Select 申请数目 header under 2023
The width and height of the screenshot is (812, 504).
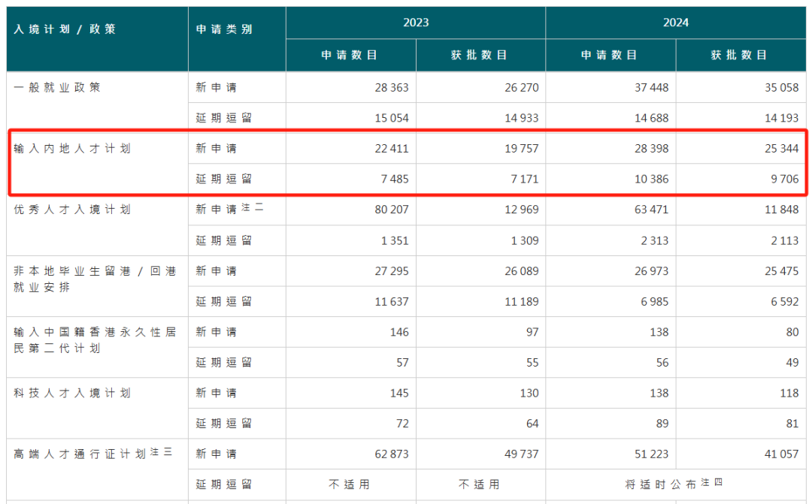350,55
